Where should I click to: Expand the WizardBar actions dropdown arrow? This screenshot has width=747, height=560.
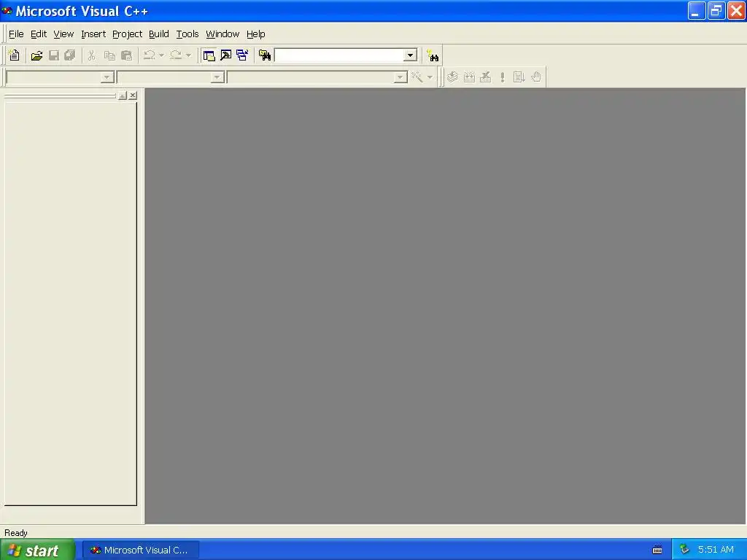[x=430, y=77]
